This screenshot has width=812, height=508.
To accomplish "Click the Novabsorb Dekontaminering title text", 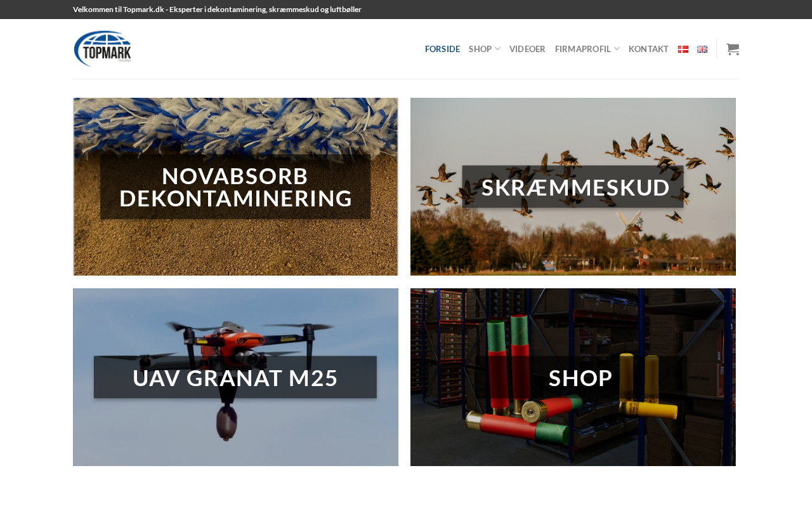I will click(x=235, y=187).
